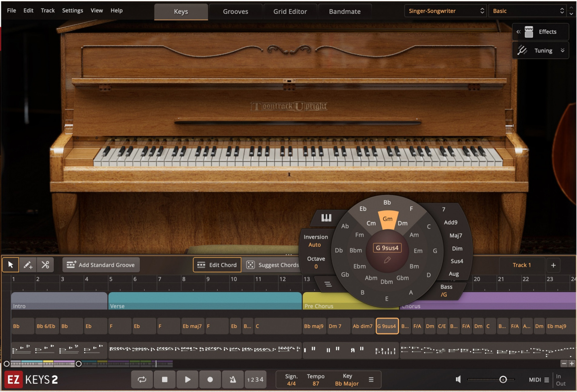Viewport: 577px width, 392px height.
Task: Select Dm on the chord wheel
Action: tap(403, 223)
